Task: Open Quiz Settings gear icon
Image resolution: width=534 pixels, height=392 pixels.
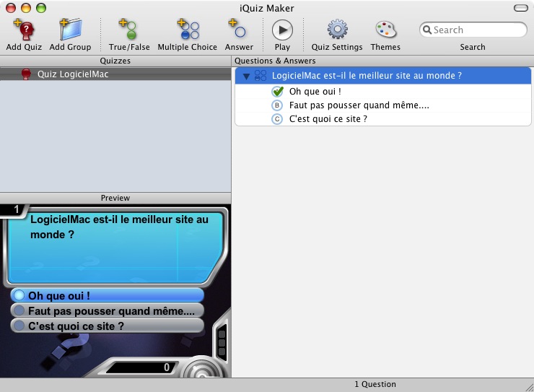Action: (x=337, y=30)
